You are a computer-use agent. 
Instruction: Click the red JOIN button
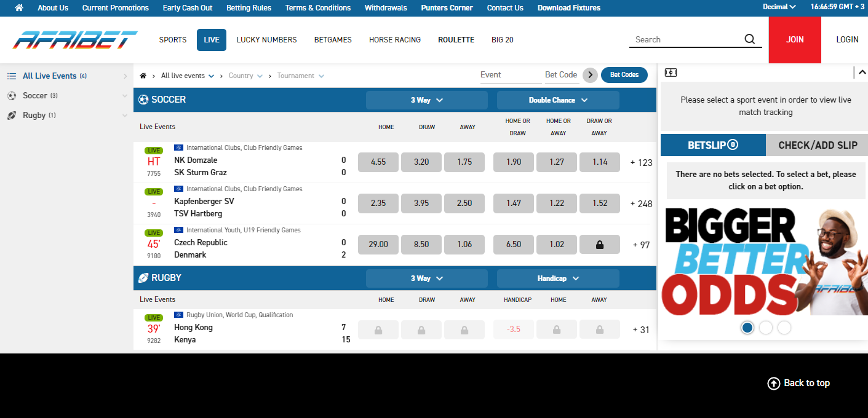coord(794,40)
